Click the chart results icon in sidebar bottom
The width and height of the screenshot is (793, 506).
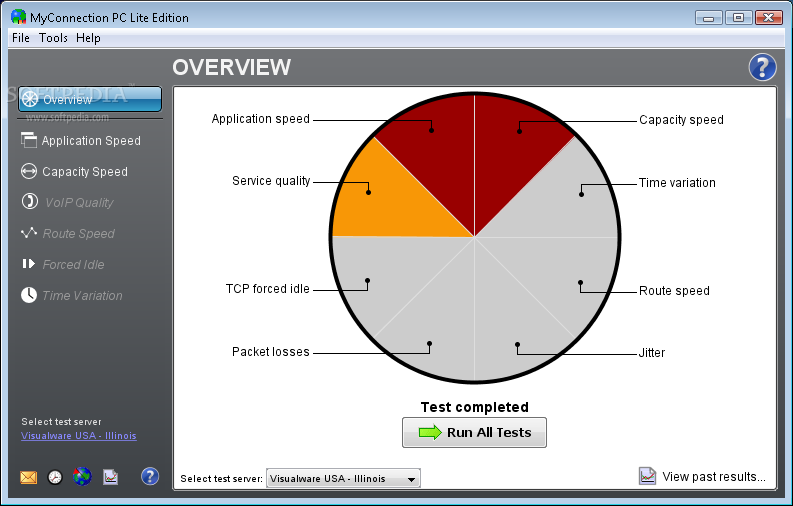pos(110,477)
